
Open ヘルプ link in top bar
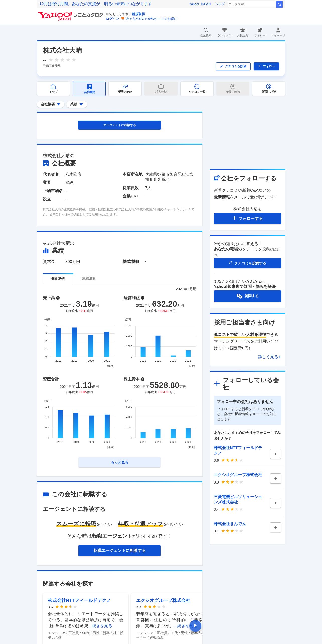(x=220, y=4)
